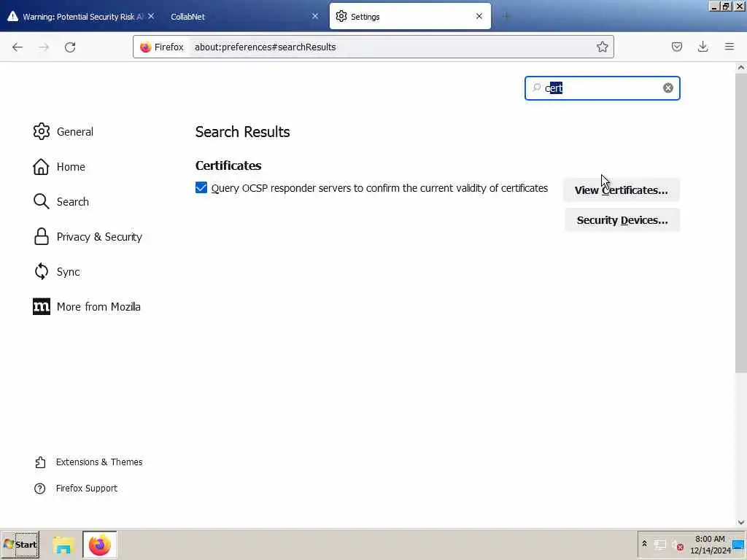Close the Settings tab

pos(479,16)
